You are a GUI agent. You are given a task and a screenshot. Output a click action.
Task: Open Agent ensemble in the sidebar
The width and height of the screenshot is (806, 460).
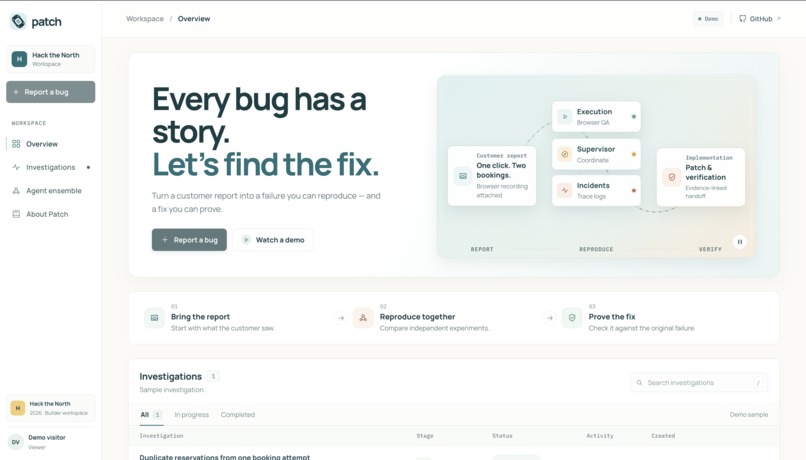(50, 191)
